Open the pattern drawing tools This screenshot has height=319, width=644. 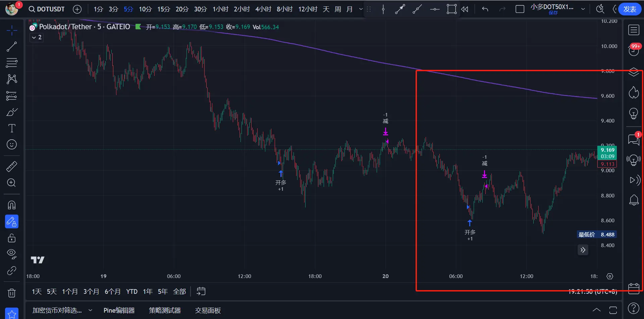coord(12,79)
